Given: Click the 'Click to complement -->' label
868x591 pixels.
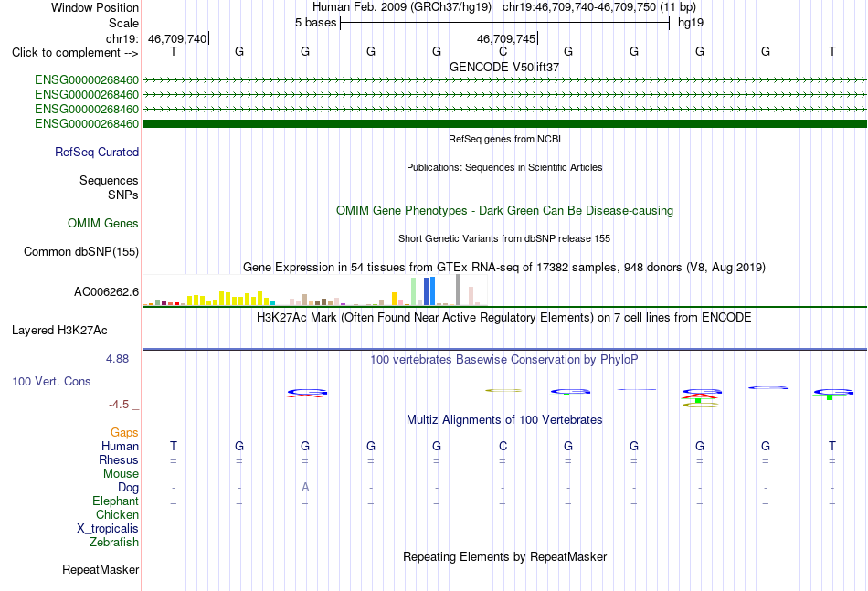Looking at the screenshot, I should [x=75, y=53].
